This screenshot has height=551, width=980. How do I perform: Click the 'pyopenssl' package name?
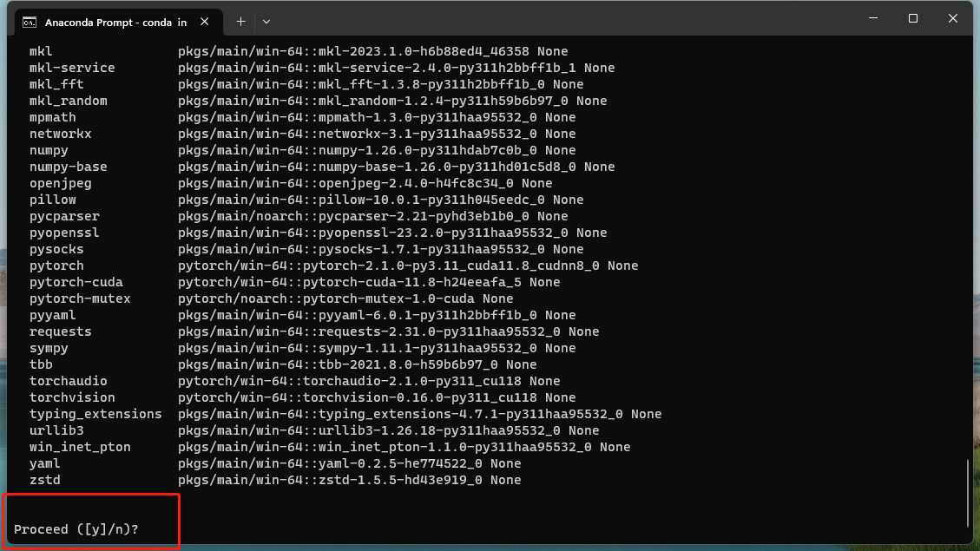[64, 233]
